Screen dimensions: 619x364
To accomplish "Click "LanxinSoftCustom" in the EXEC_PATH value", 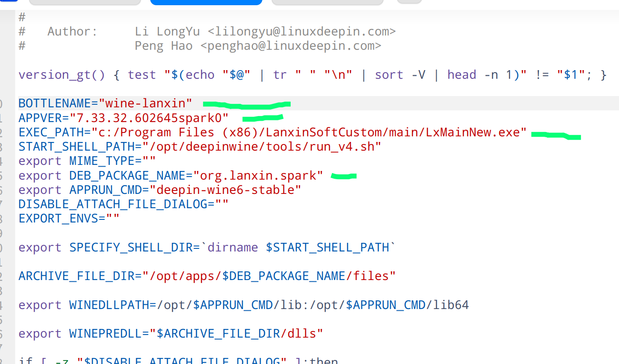I will click(x=324, y=132).
